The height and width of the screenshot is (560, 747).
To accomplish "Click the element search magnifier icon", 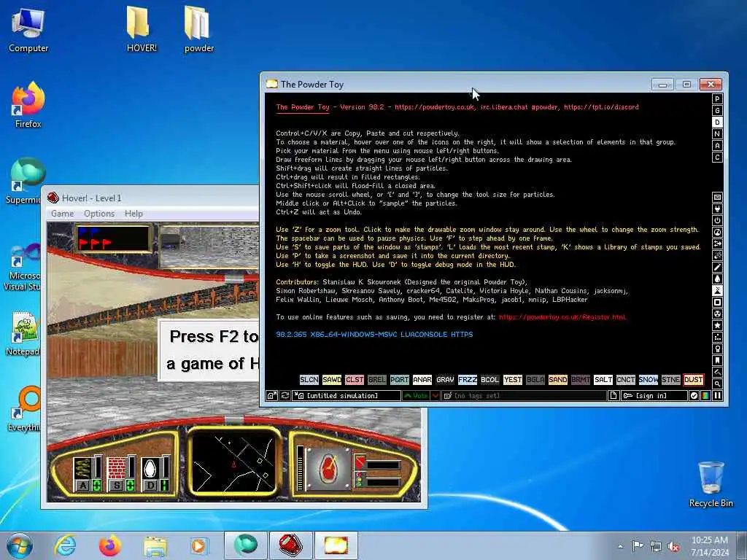I will tap(717, 384).
